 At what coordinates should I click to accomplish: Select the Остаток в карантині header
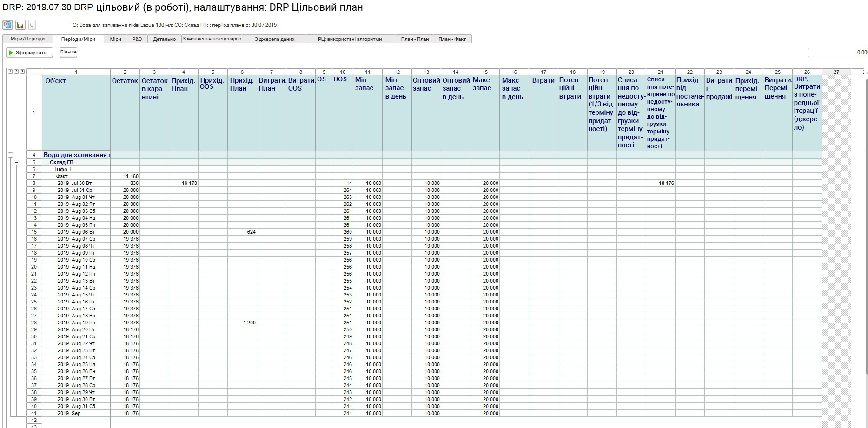click(x=154, y=112)
